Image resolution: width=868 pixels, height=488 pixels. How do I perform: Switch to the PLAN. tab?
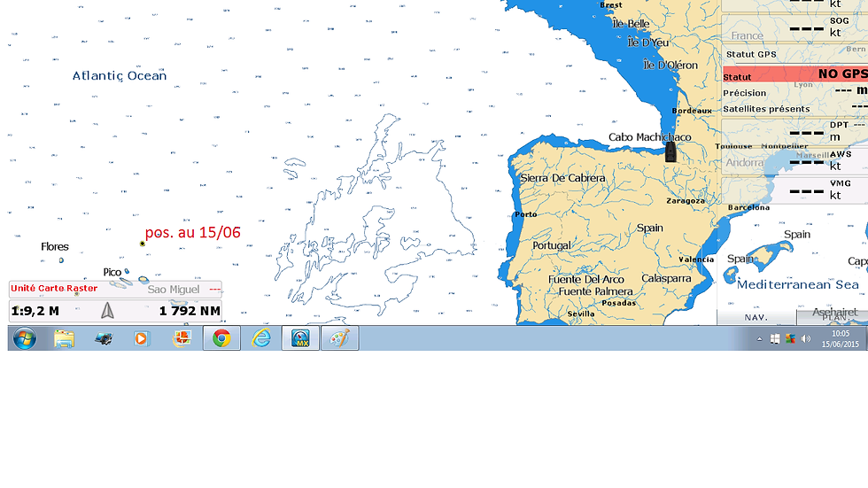pyautogui.click(x=833, y=318)
